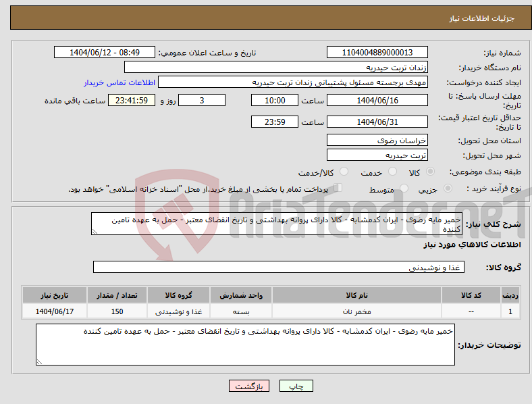Open the اطلاعات تماس خریدار link

[119, 82]
